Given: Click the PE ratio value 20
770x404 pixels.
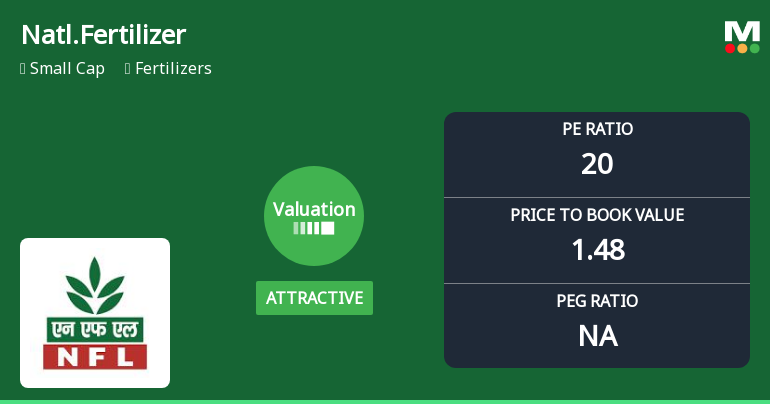Looking at the screenshot, I should pos(597,164).
